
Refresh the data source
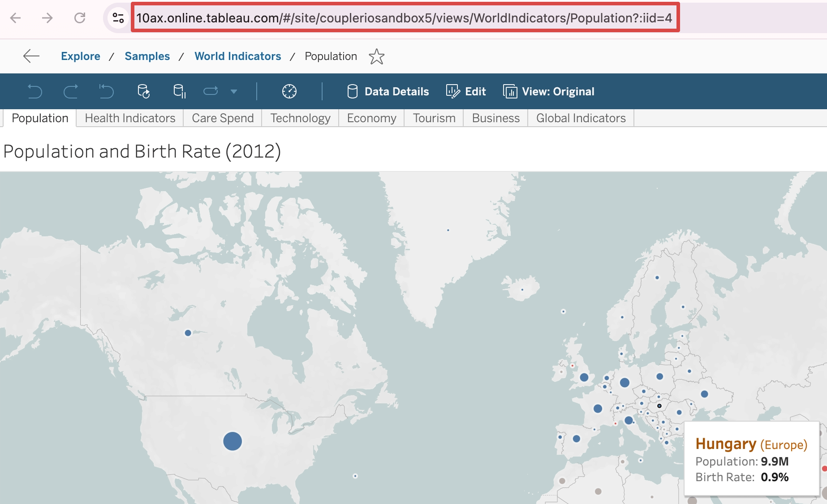143,91
